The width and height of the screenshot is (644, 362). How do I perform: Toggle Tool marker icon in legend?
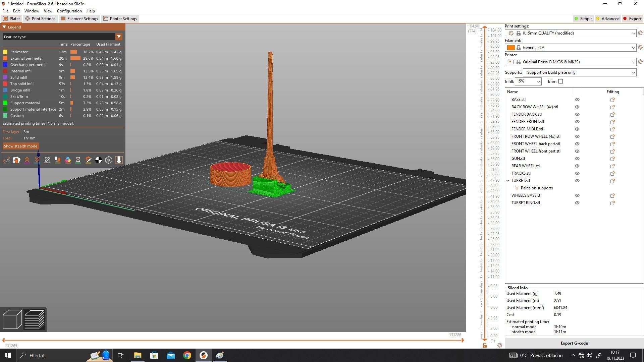[119, 160]
